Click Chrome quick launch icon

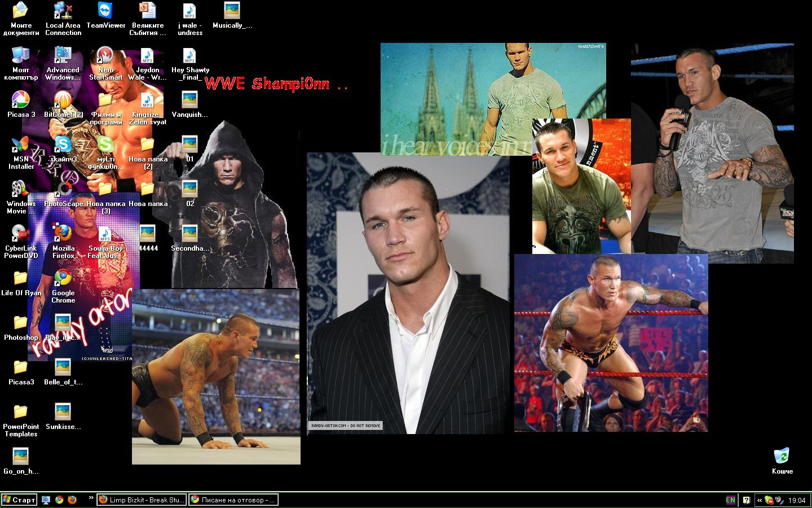[x=59, y=500]
